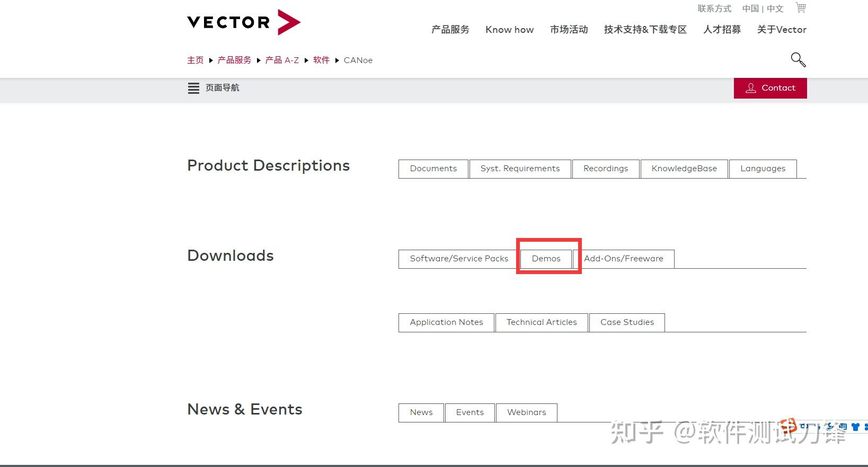Open the shopping cart icon
Screen dimensions: 868x467
pos(801,7)
